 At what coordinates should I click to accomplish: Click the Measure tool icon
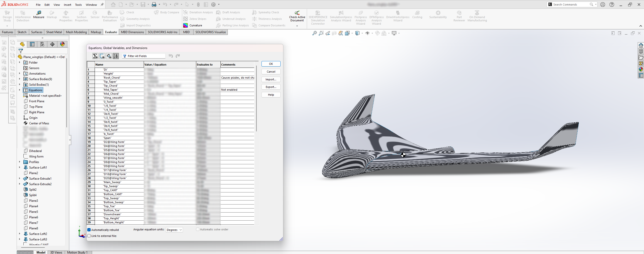coord(39,13)
